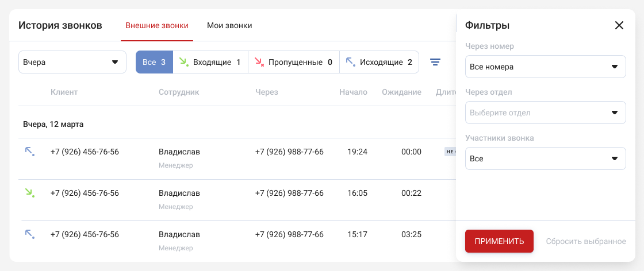
Task: Click the Ожидание column header
Action: [401, 92]
